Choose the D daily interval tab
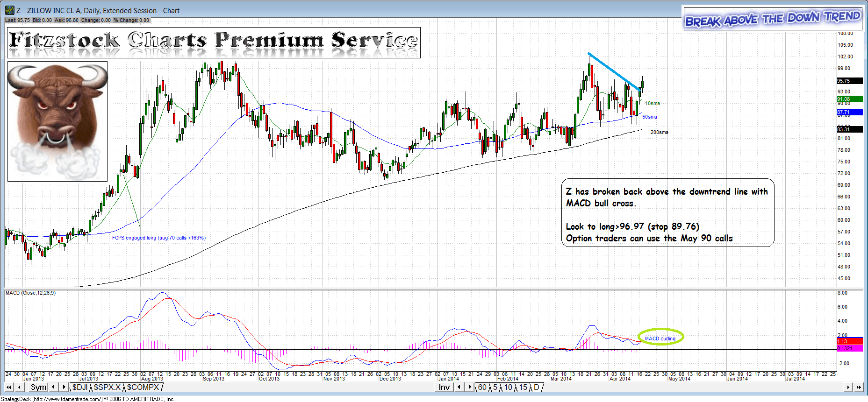The height and width of the screenshot is (402, 868). click(x=537, y=387)
